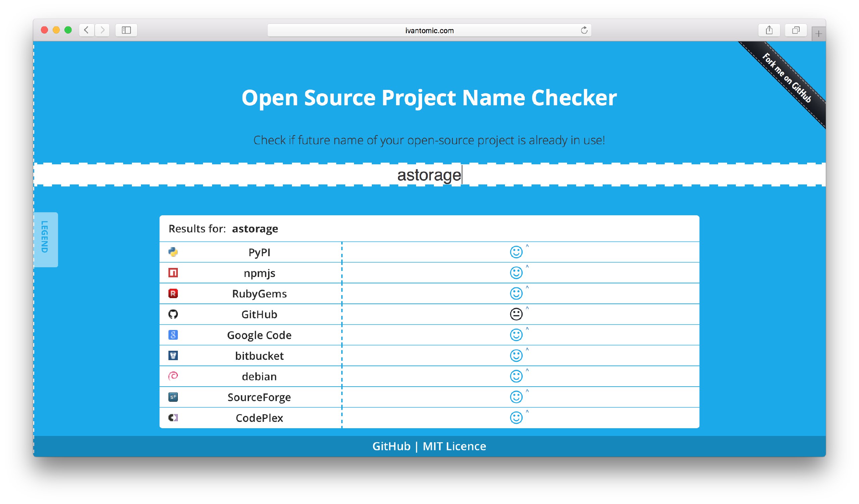Open the GitHub link in footer
The image size is (859, 504).
point(391,446)
